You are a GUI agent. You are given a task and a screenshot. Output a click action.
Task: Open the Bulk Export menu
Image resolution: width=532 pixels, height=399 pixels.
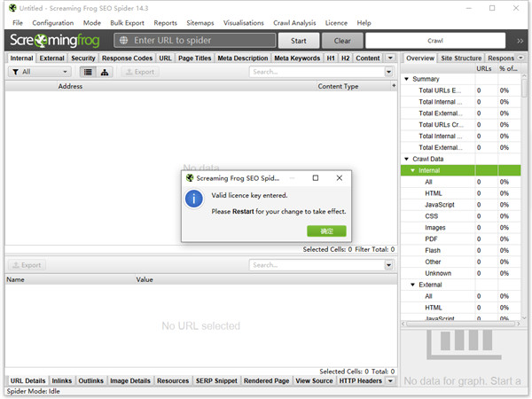coord(127,22)
